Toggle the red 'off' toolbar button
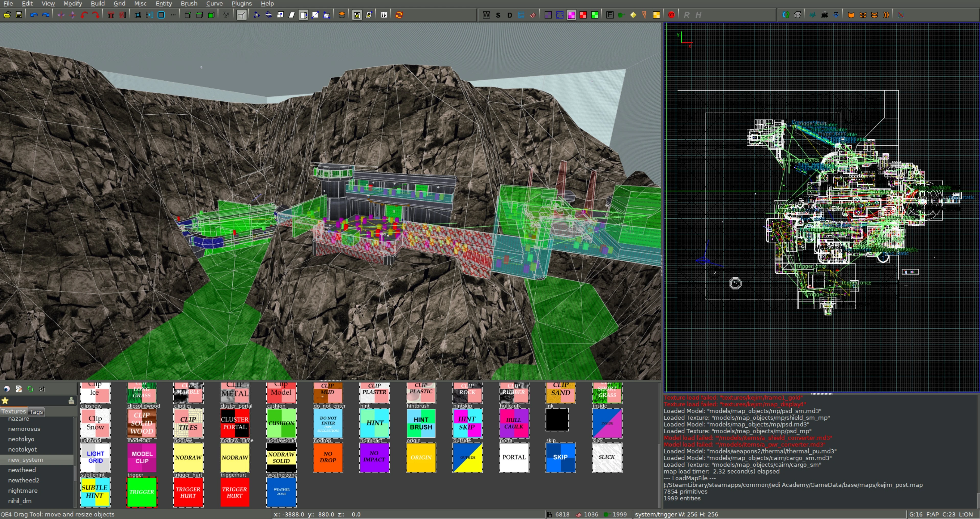 671,15
